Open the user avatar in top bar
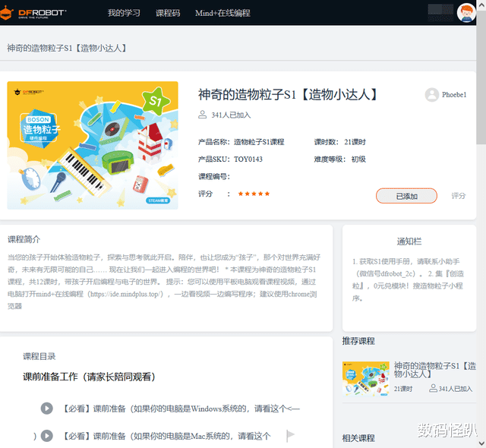The image size is (486, 448). tap(466, 13)
